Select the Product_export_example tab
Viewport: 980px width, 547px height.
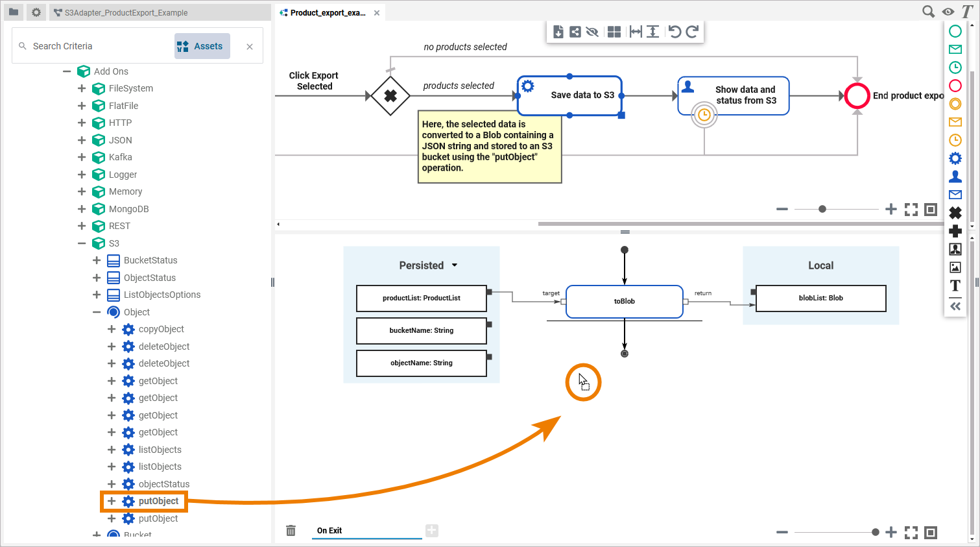[x=328, y=12]
